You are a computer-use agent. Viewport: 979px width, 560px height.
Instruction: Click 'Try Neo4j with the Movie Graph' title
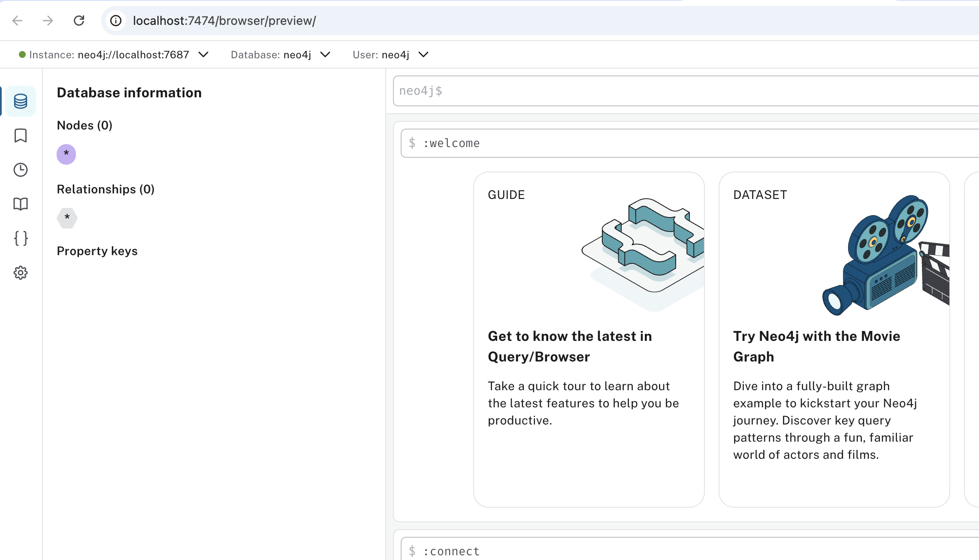pos(817,346)
